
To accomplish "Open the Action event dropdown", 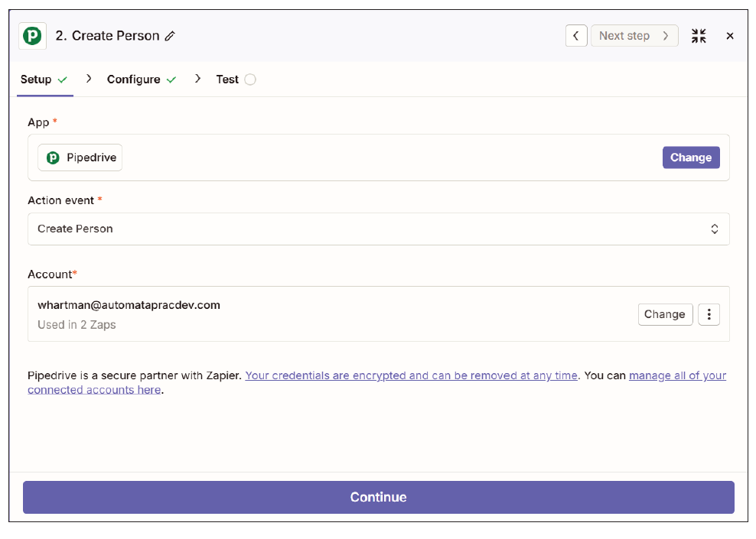I will [379, 229].
